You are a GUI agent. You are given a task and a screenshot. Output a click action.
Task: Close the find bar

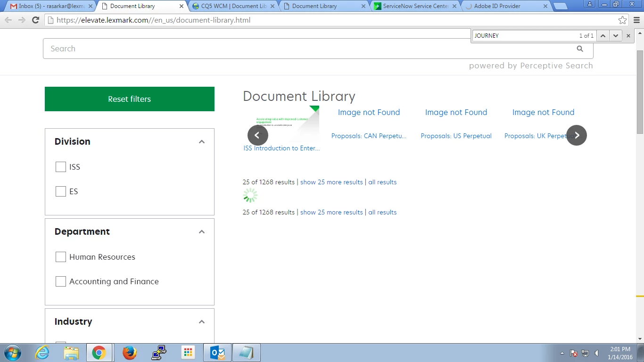(x=628, y=35)
